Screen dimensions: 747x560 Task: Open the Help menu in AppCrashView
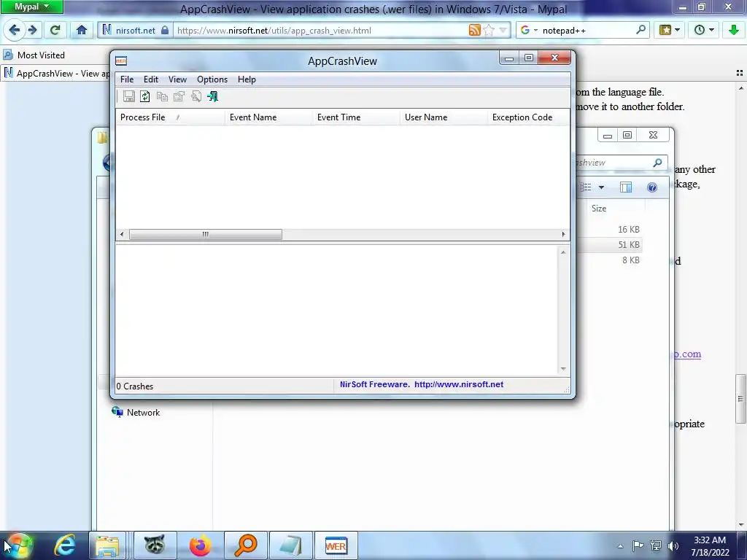point(247,79)
